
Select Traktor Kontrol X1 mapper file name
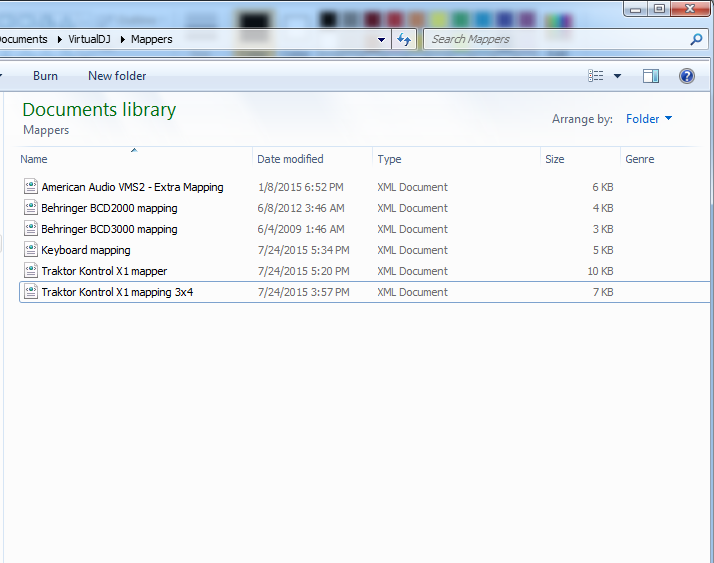[104, 271]
